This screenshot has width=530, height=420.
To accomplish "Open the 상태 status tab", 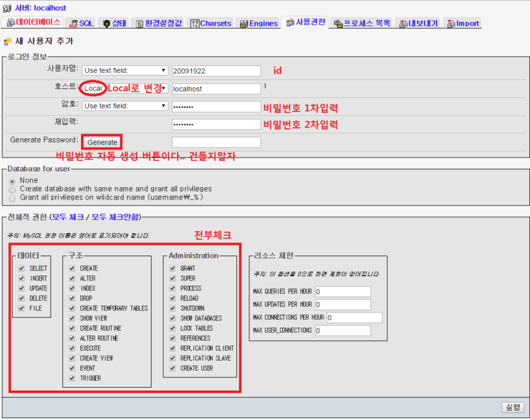I will (x=115, y=24).
